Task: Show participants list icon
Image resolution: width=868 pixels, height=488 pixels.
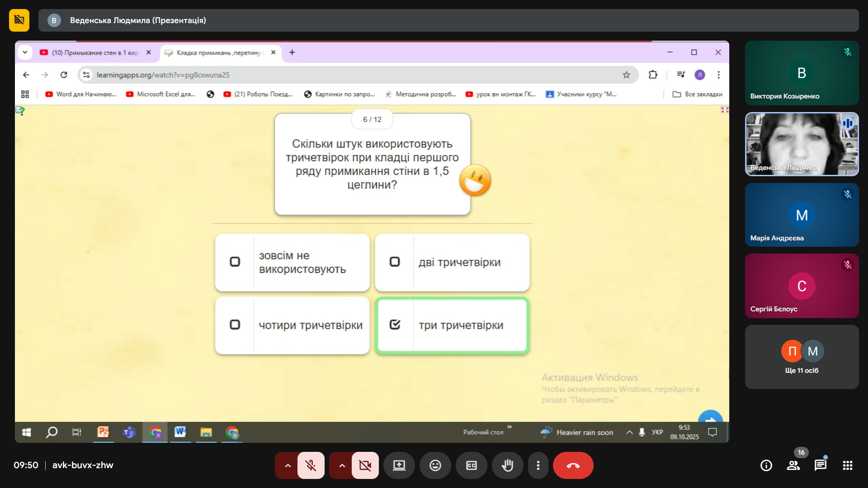Action: [x=793, y=465]
